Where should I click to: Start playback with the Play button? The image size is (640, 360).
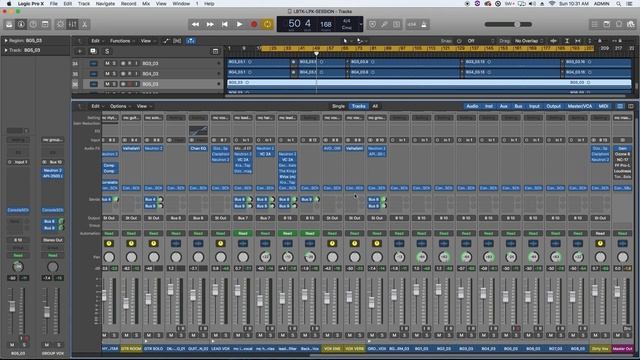pos(239,24)
